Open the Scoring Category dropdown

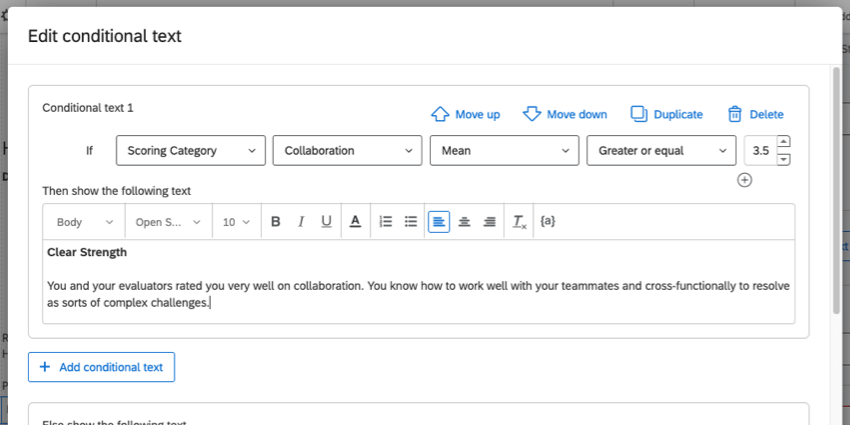click(191, 150)
